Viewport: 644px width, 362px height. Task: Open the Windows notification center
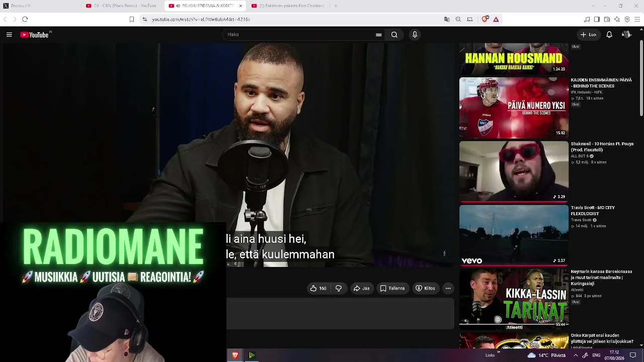pos(633,355)
